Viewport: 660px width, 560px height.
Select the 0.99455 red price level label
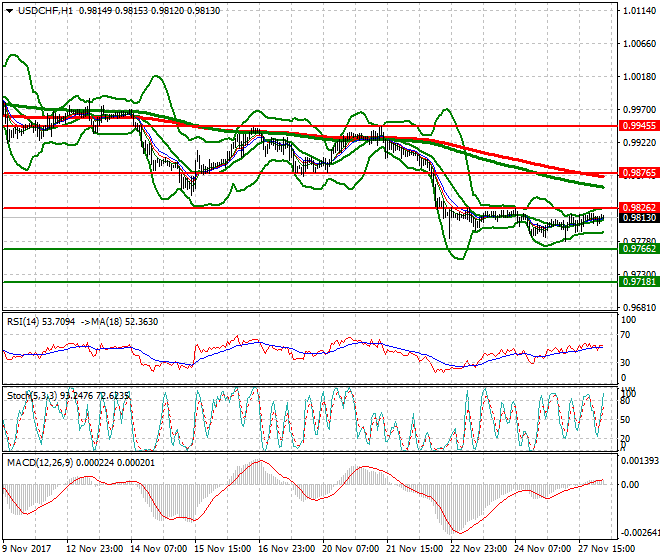pos(638,127)
